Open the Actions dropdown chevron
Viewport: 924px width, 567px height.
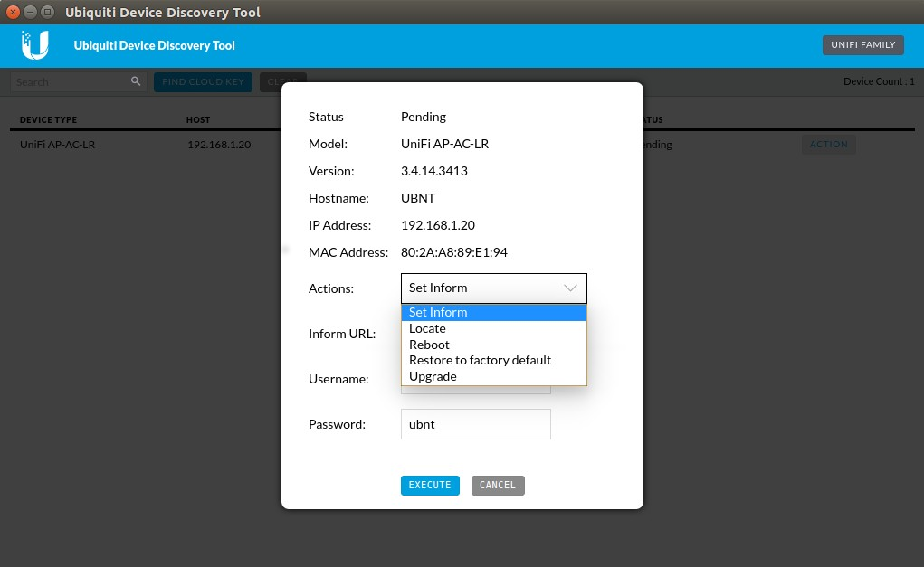pyautogui.click(x=570, y=288)
